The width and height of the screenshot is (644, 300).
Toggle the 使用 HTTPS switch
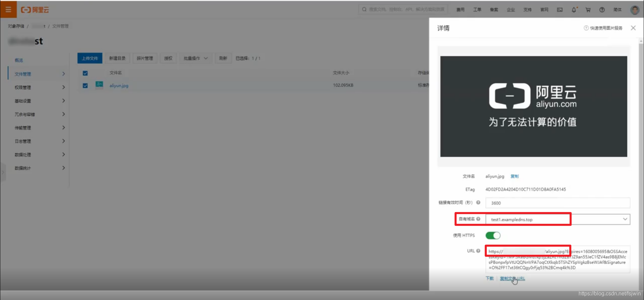click(493, 235)
